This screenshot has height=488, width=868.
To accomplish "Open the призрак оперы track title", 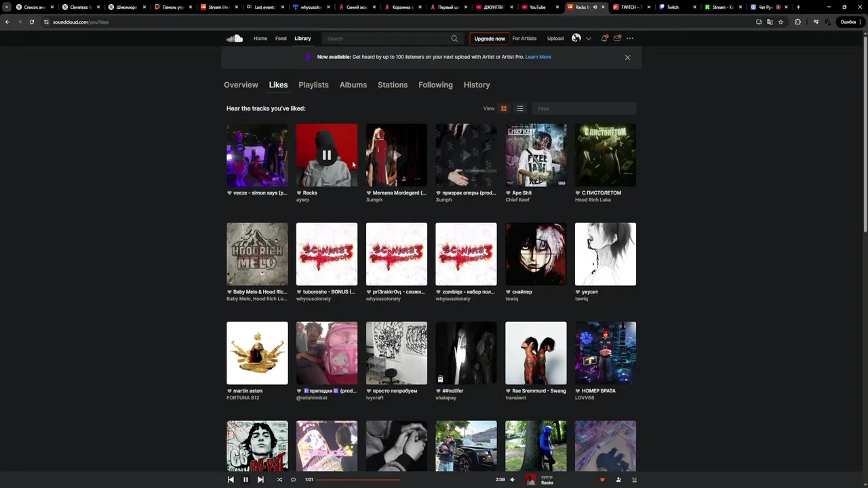I will [469, 193].
